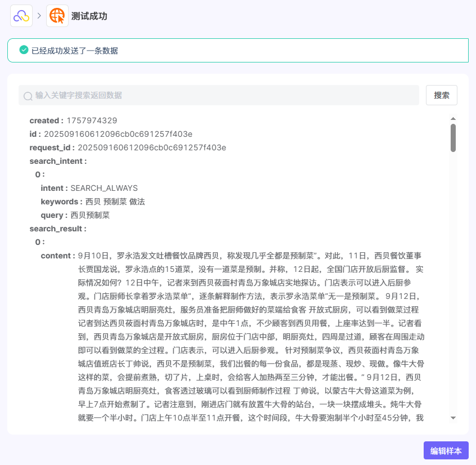Viewport: 476px width, 465px height.
Task: Collapse the search_result node
Action: point(58,229)
